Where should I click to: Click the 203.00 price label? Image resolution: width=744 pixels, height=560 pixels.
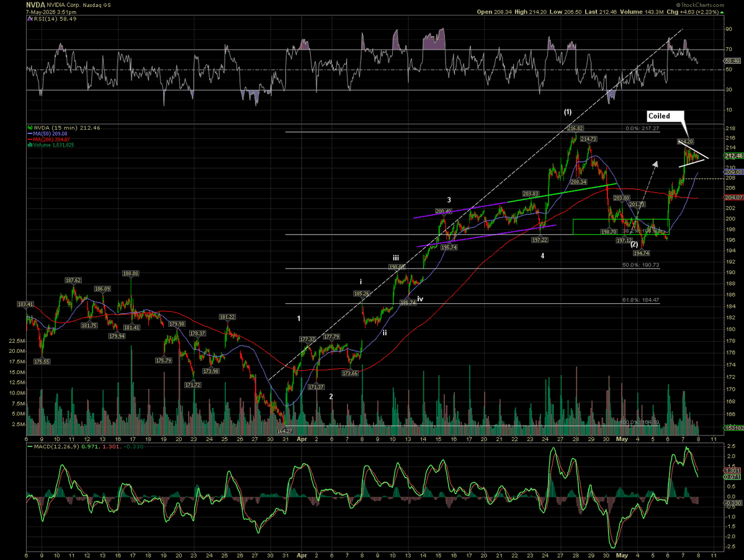click(x=622, y=198)
